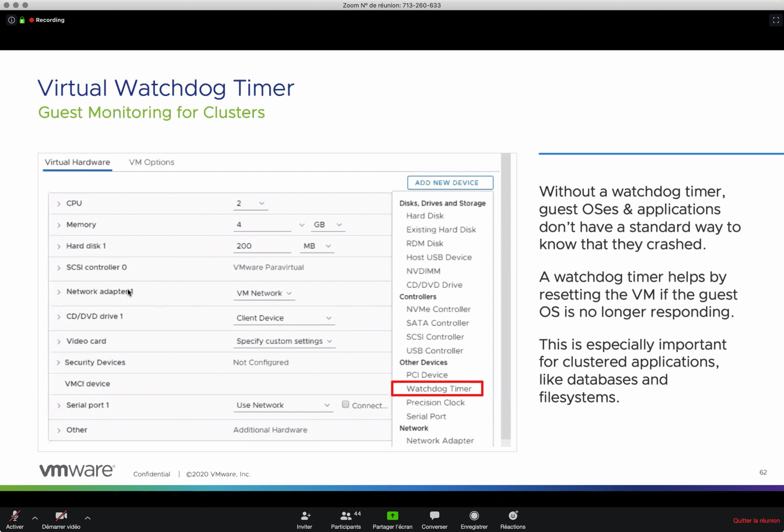Click the Enregistrer record icon
784x532 pixels.
(474, 516)
